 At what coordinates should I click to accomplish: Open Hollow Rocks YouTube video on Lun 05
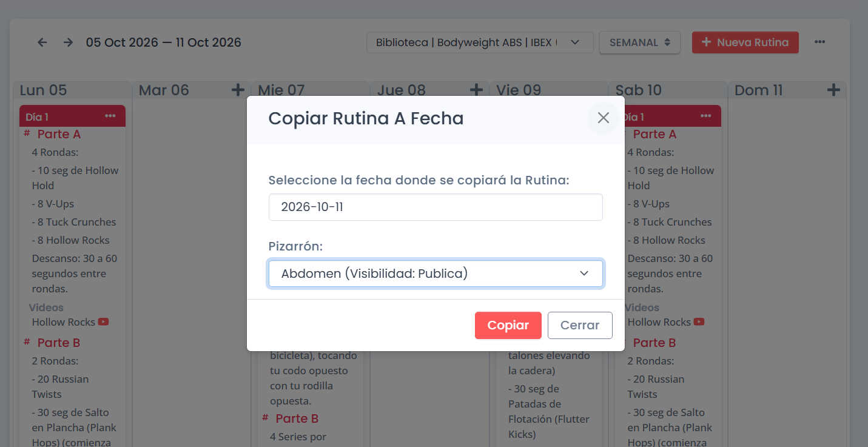tap(103, 322)
